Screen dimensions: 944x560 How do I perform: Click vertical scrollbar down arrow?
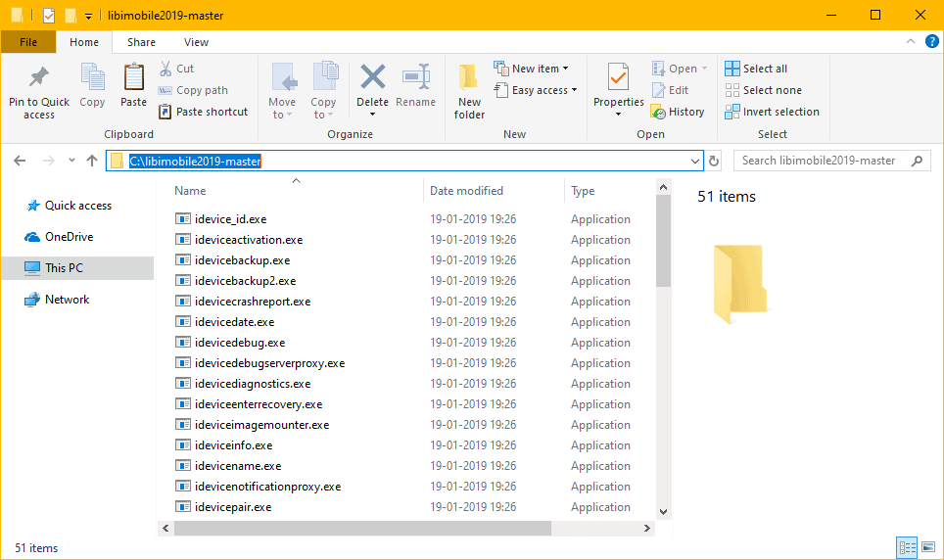(x=663, y=512)
